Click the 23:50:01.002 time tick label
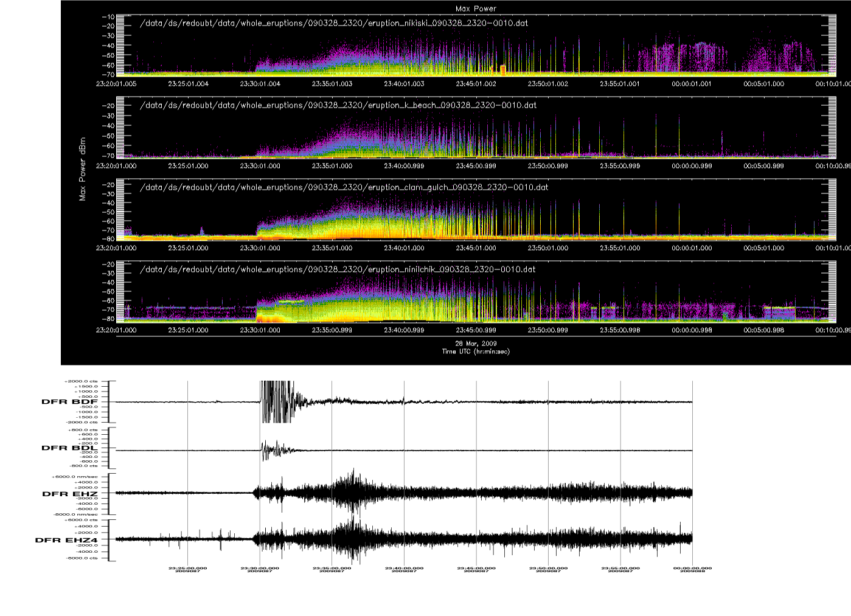This screenshot has height=616, width=851. pyautogui.click(x=547, y=84)
